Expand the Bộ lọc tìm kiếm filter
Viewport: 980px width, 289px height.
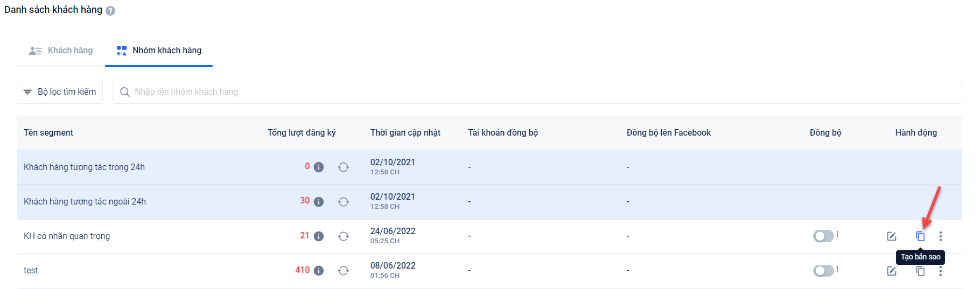click(60, 92)
